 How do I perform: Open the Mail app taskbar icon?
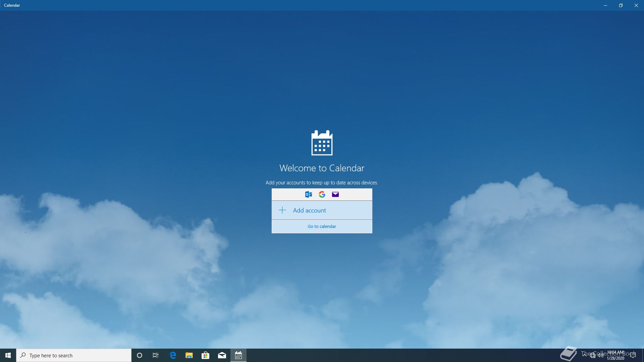point(222,355)
